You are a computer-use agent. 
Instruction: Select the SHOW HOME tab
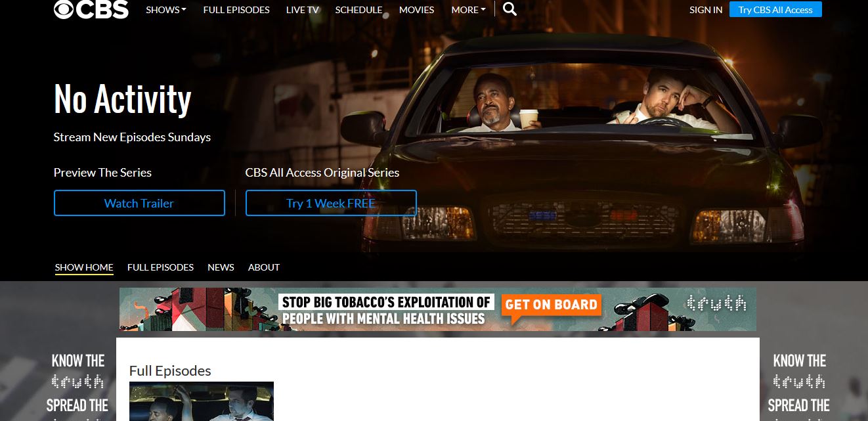coord(84,267)
